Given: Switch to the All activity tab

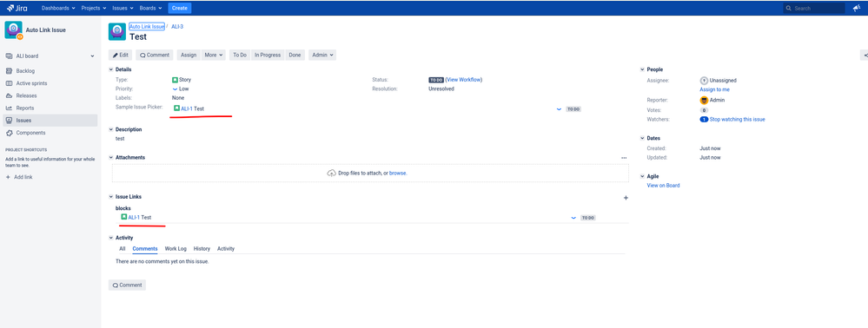Looking at the screenshot, I should [123, 249].
